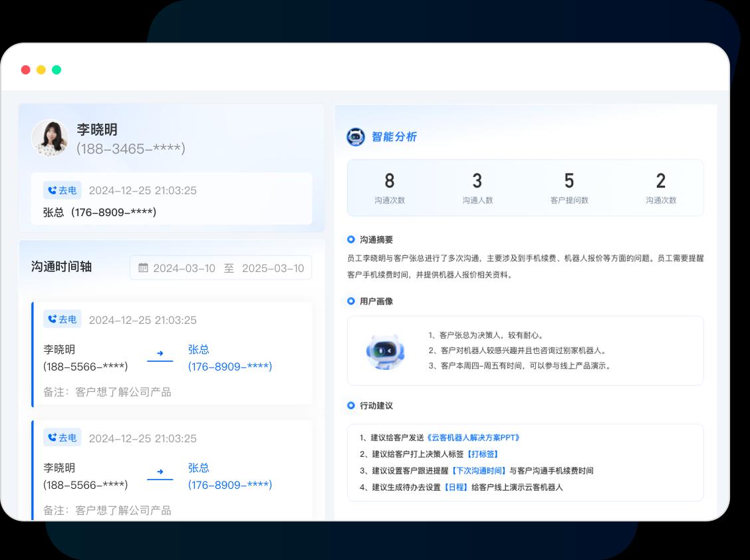Image resolution: width=750 pixels, height=560 pixels.
Task: Click the 5 客户提问数 statistic
Action: click(569, 188)
